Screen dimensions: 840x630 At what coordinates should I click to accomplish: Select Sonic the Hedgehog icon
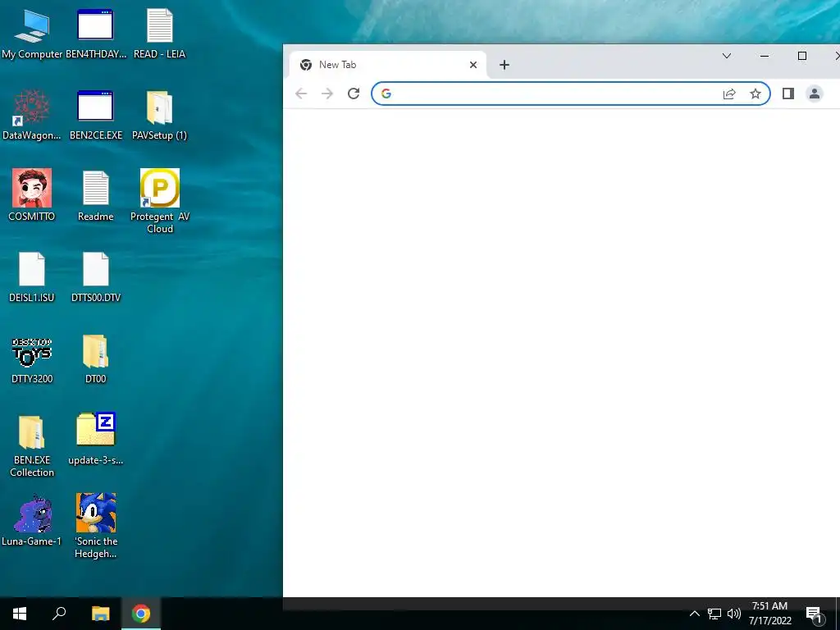point(95,526)
